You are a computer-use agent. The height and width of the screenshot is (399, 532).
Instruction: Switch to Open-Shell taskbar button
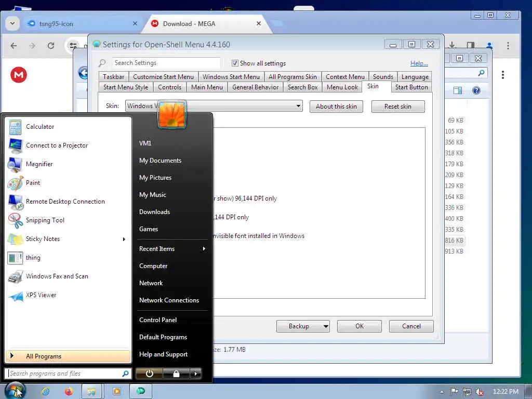(141, 392)
